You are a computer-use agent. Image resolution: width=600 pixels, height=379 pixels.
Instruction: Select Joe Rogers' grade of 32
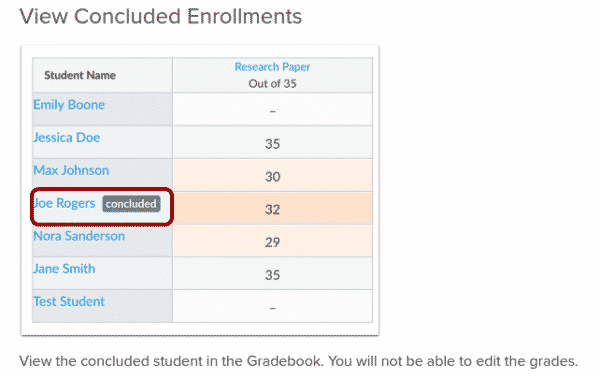pos(272,208)
